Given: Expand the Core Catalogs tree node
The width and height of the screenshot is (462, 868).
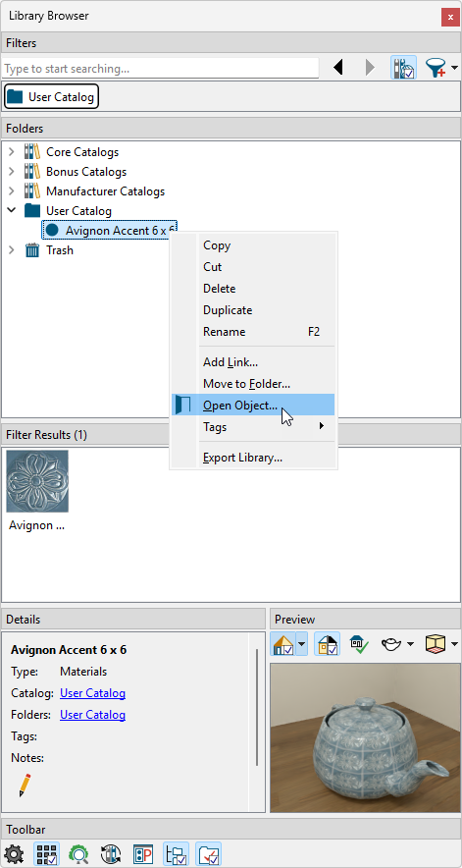Looking at the screenshot, I should (x=12, y=151).
